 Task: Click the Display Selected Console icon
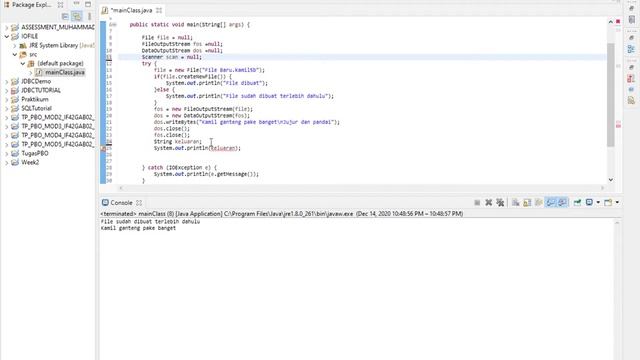[589, 202]
